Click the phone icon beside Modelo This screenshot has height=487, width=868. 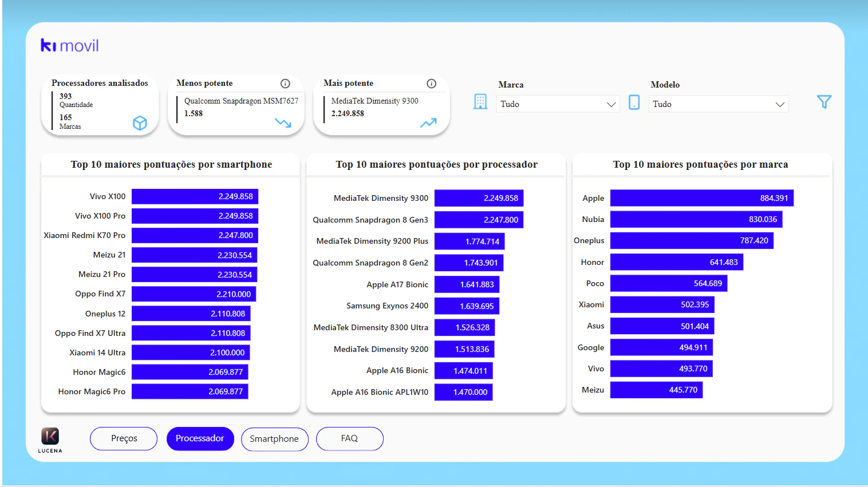[x=634, y=102]
